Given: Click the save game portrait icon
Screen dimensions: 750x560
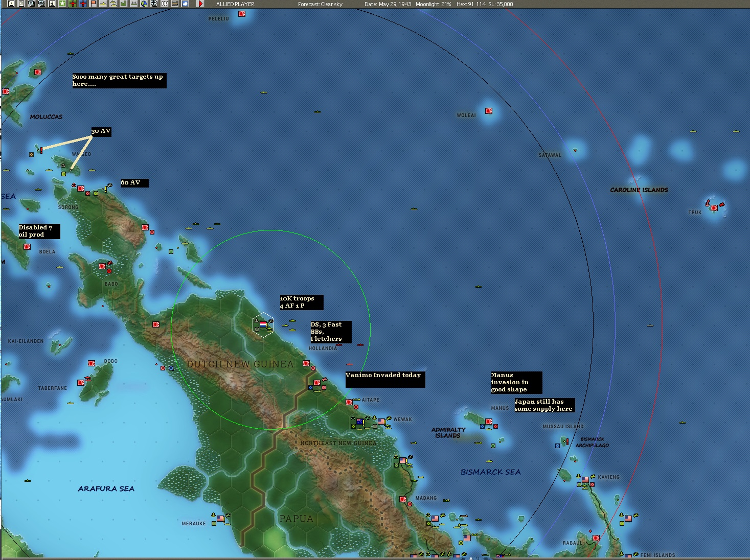Looking at the screenshot, I should click(x=11, y=4).
